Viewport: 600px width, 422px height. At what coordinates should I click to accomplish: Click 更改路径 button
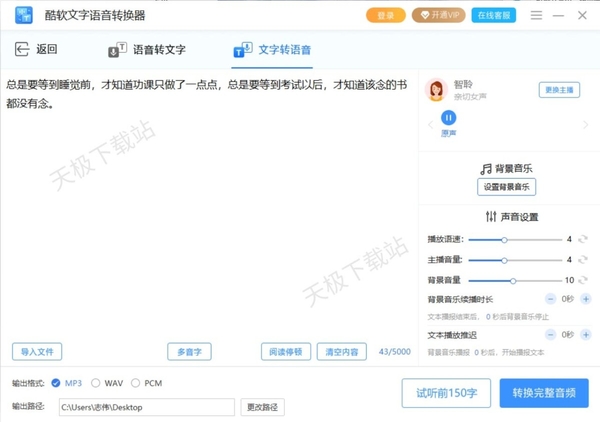click(x=262, y=407)
